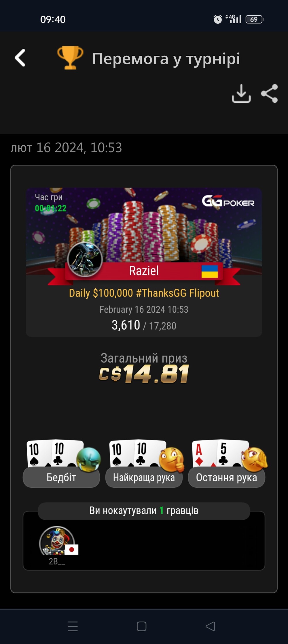288x644 pixels.
Task: Share the tournament win
Action: pyautogui.click(x=269, y=93)
